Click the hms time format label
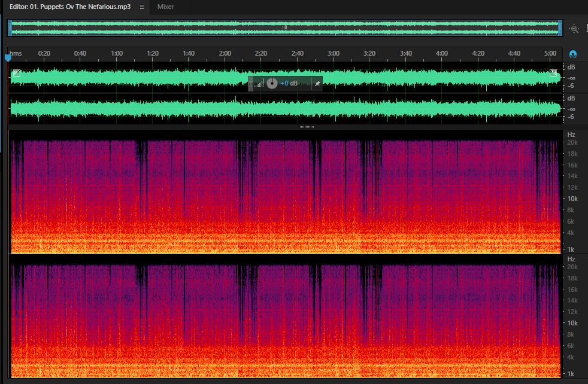This screenshot has height=384, width=588. click(16, 54)
